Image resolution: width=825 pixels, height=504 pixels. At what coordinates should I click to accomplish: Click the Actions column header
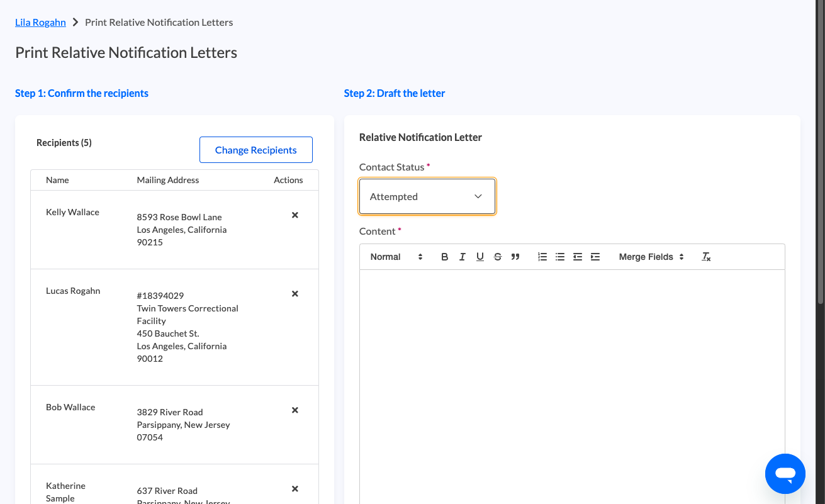pyautogui.click(x=288, y=180)
